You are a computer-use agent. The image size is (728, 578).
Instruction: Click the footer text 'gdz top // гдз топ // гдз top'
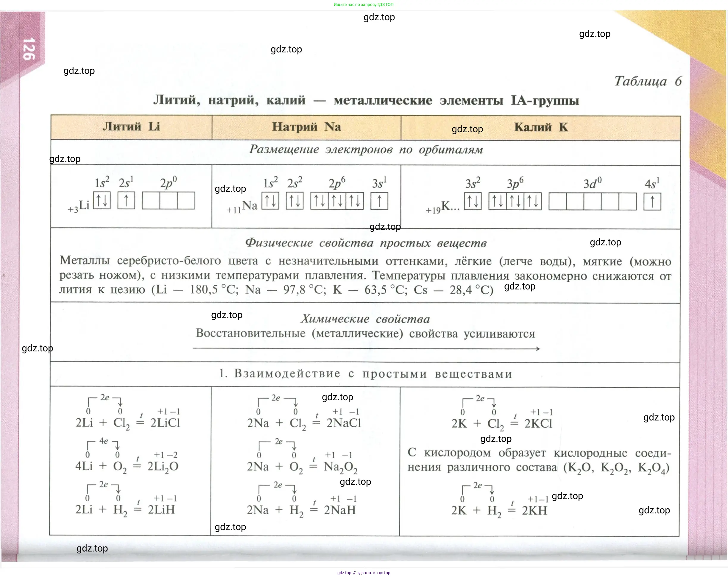point(364,573)
